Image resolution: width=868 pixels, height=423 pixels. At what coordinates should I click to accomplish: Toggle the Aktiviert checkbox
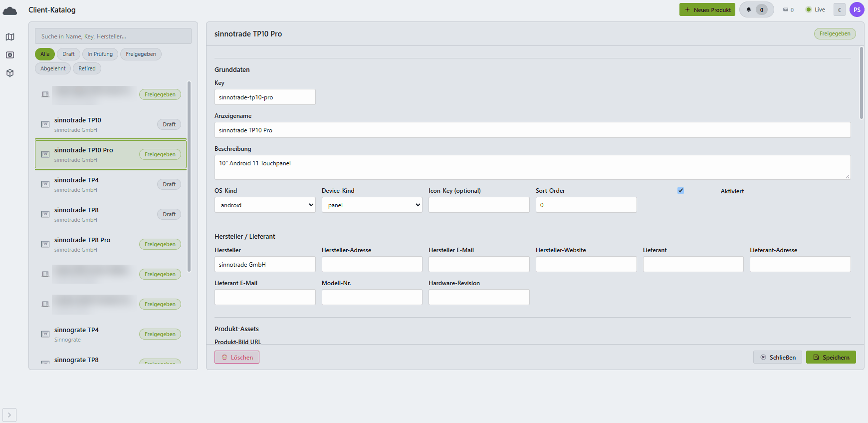[680, 190]
